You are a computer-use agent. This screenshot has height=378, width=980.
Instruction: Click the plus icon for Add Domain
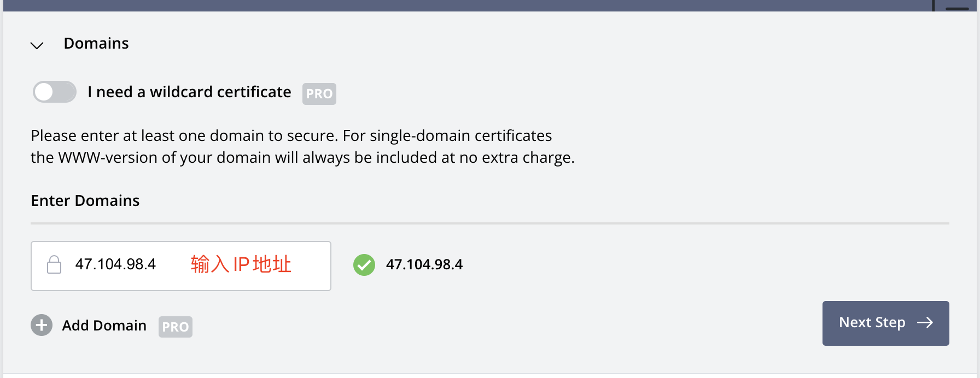(x=42, y=326)
